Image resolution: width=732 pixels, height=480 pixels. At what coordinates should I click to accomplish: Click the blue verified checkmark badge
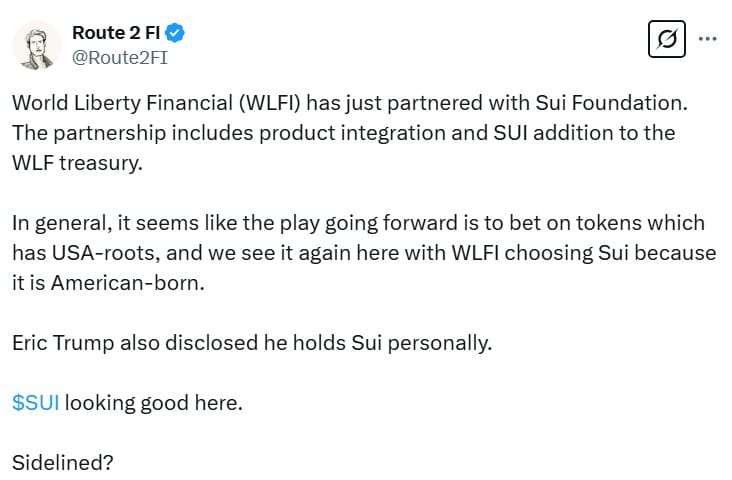175,33
